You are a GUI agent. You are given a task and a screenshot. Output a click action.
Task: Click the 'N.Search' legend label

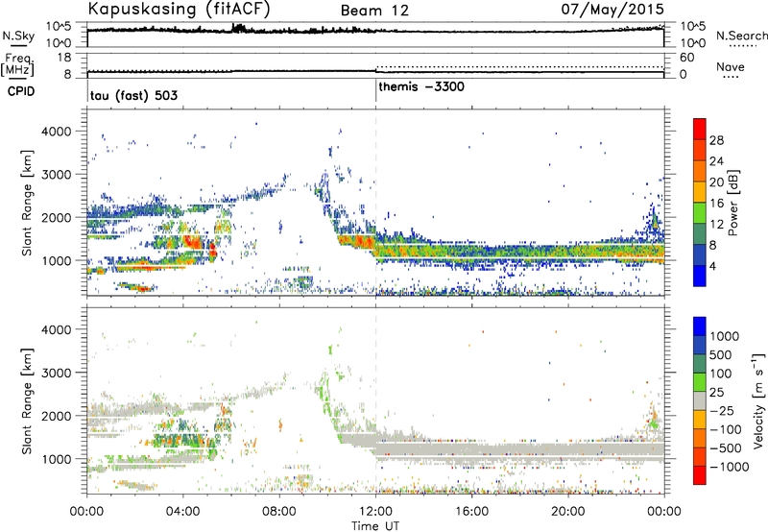point(742,36)
